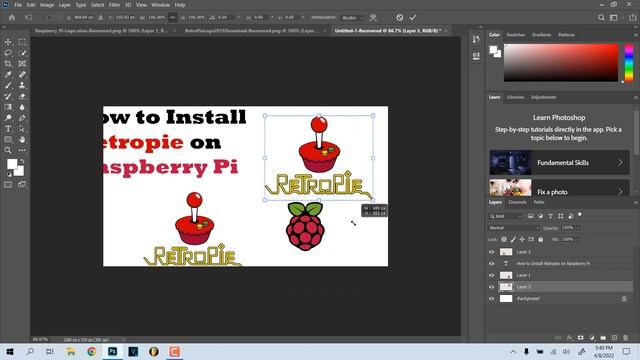Toggle warp mode icon in options bar
This screenshot has width=640, height=360.
pos(373,18)
